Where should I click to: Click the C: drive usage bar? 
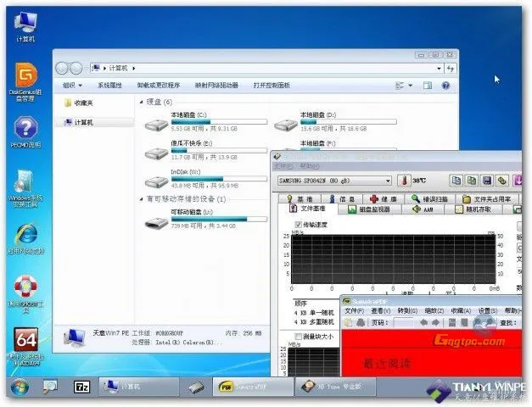pos(219,122)
